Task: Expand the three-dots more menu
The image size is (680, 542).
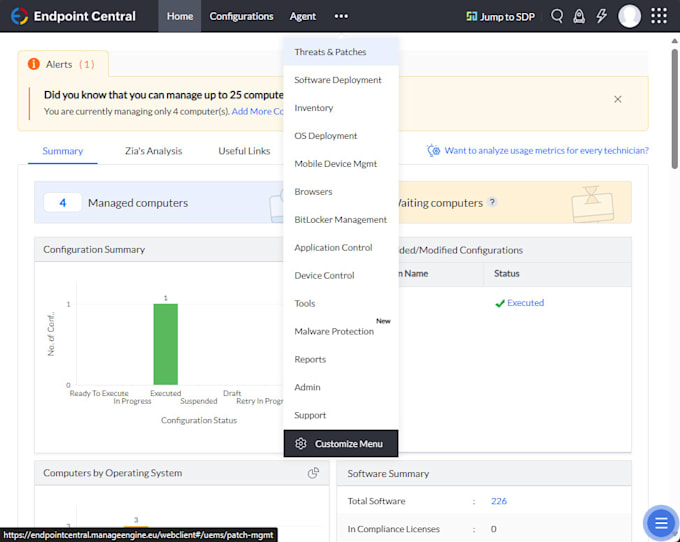Action: tap(341, 16)
